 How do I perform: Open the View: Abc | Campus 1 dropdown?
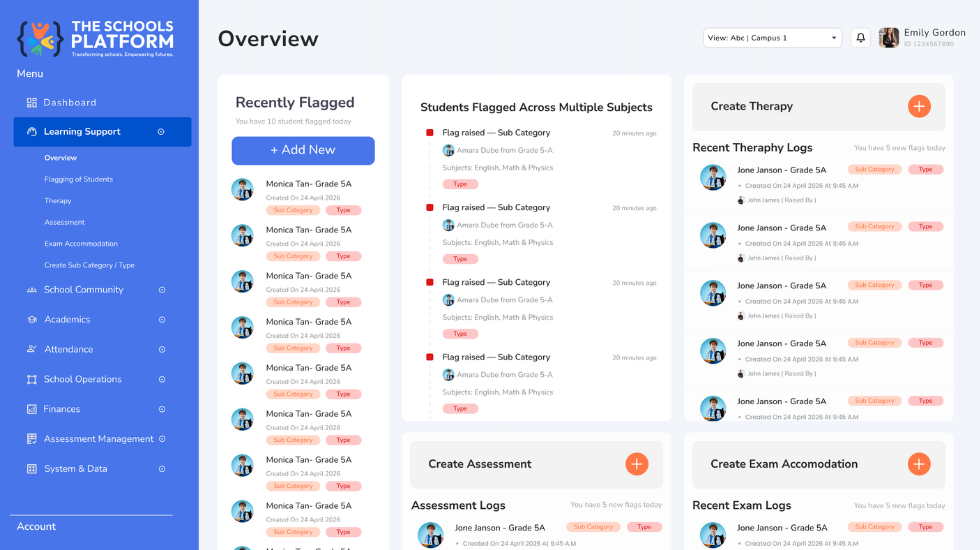(772, 38)
